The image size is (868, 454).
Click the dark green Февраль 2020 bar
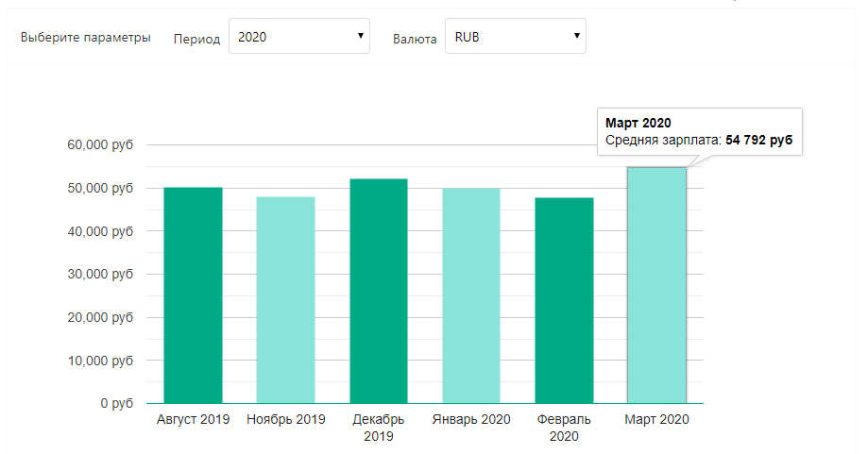564,300
